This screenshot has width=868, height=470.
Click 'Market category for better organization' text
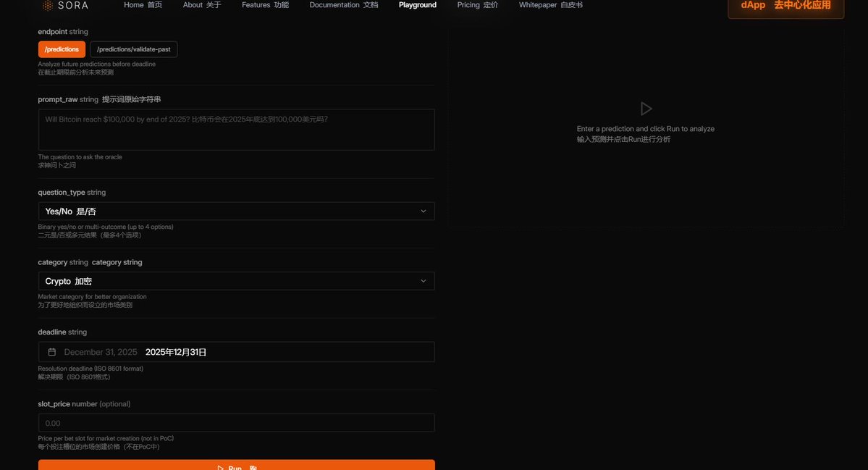click(92, 297)
